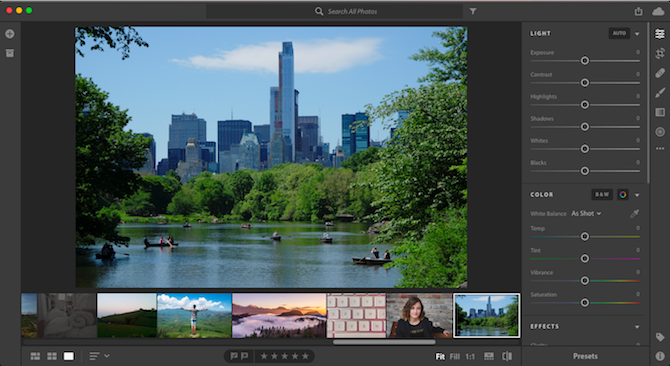The width and height of the screenshot is (670, 366).
Task: Select the Edit sliders panel icon
Action: [660, 34]
